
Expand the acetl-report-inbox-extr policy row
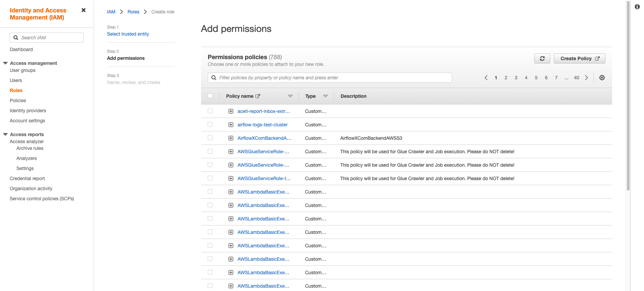231,111
